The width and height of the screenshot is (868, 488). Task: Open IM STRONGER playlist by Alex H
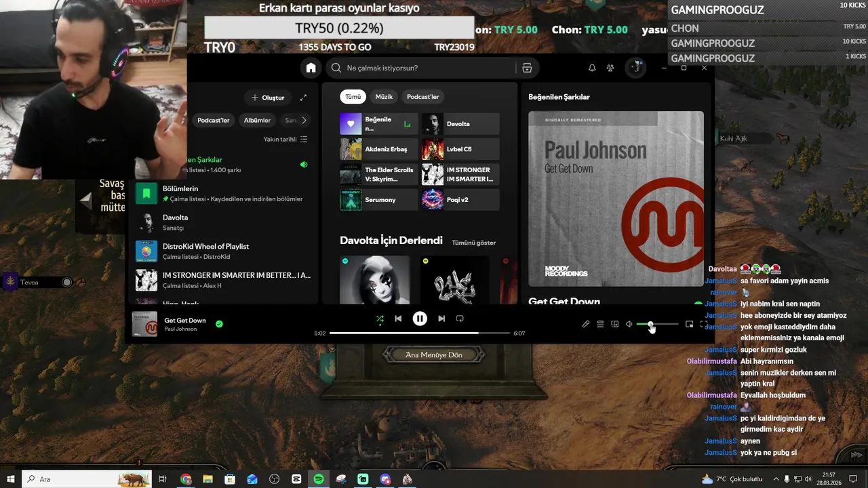[222, 280]
